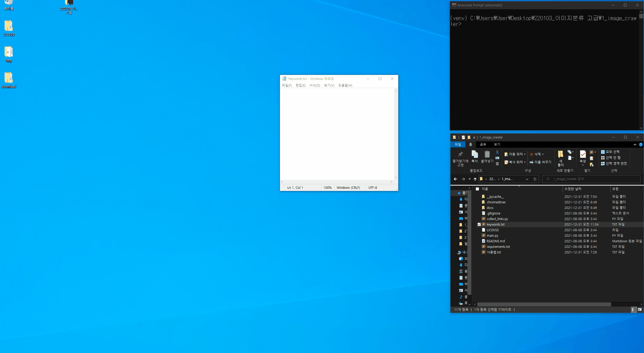Click the refresh icon in address bar
This screenshot has height=353, width=644.
(x=535, y=179)
